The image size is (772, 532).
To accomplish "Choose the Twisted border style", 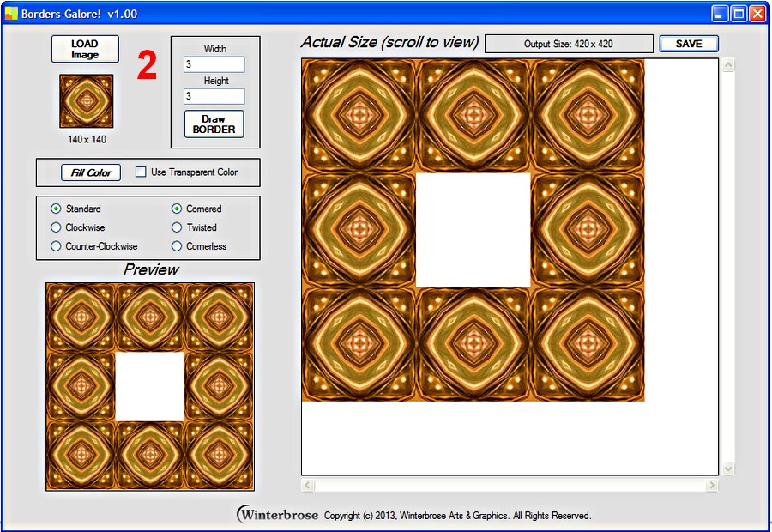I will pos(177,227).
